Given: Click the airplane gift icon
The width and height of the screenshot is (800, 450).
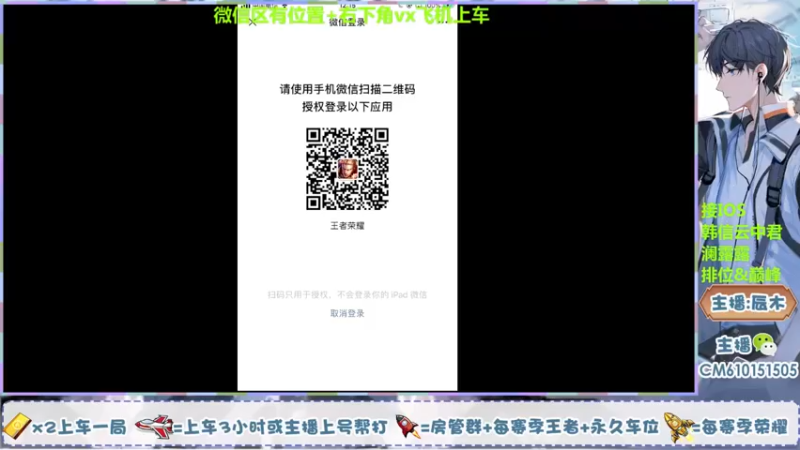Looking at the screenshot, I should (x=155, y=427).
